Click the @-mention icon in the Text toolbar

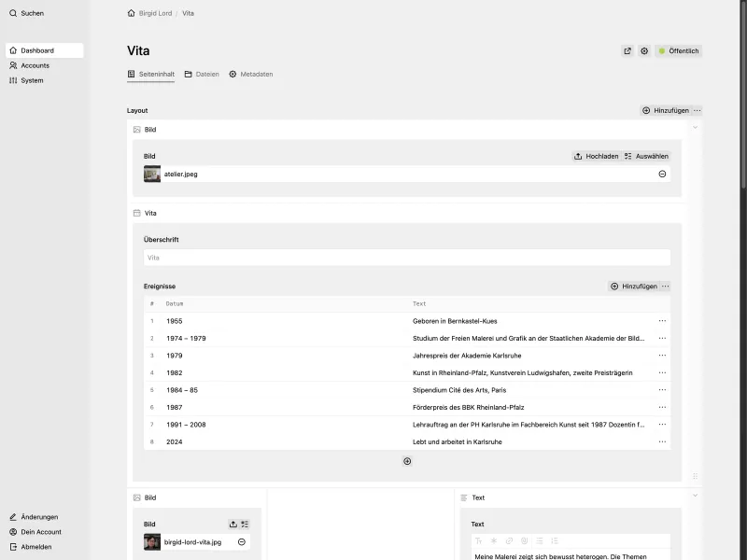[x=523, y=539]
